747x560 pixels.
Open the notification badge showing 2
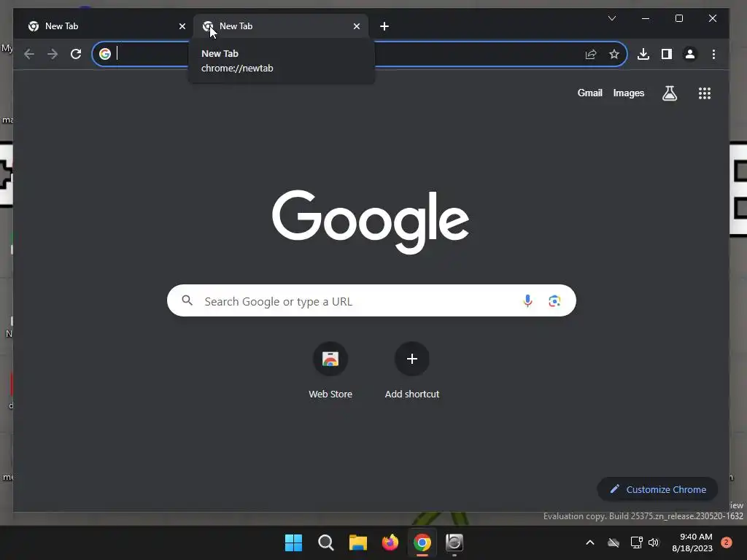click(x=727, y=542)
